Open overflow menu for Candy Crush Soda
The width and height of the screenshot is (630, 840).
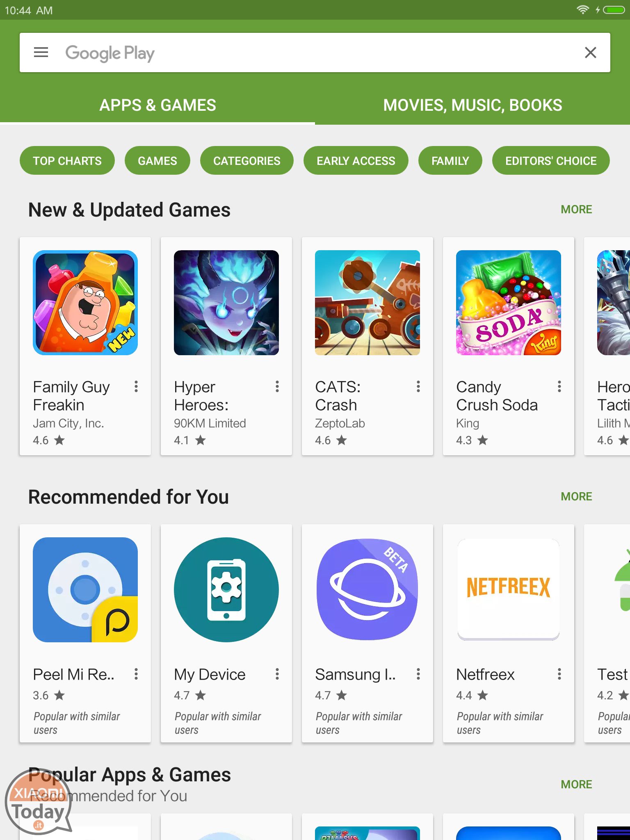(559, 386)
